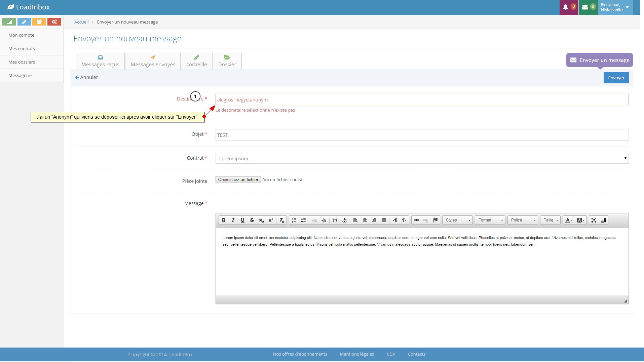Grab the editor resize handle
This screenshot has height=362, width=644.
626,301
